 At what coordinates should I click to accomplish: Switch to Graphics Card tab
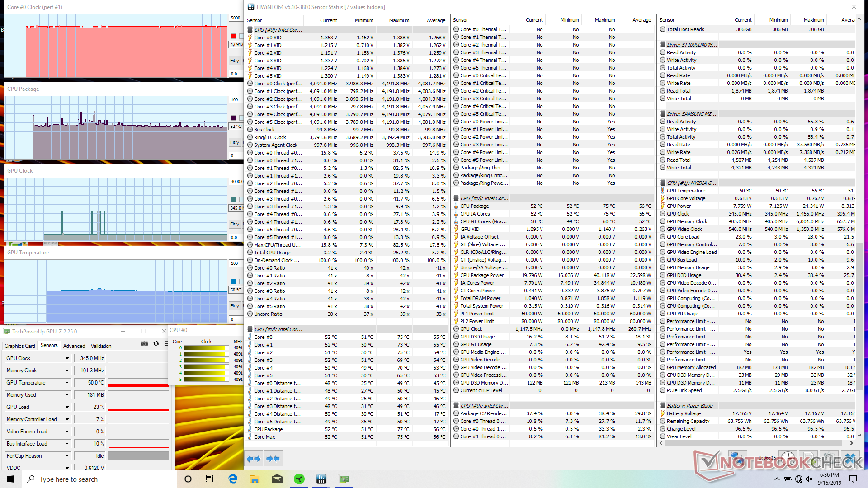(x=20, y=346)
